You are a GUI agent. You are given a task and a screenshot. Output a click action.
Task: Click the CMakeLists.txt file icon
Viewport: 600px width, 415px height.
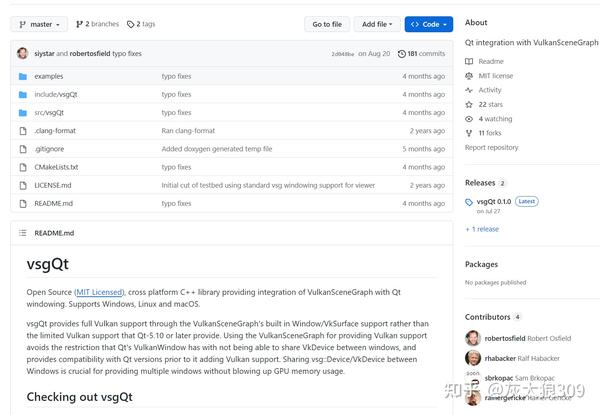pos(22,167)
